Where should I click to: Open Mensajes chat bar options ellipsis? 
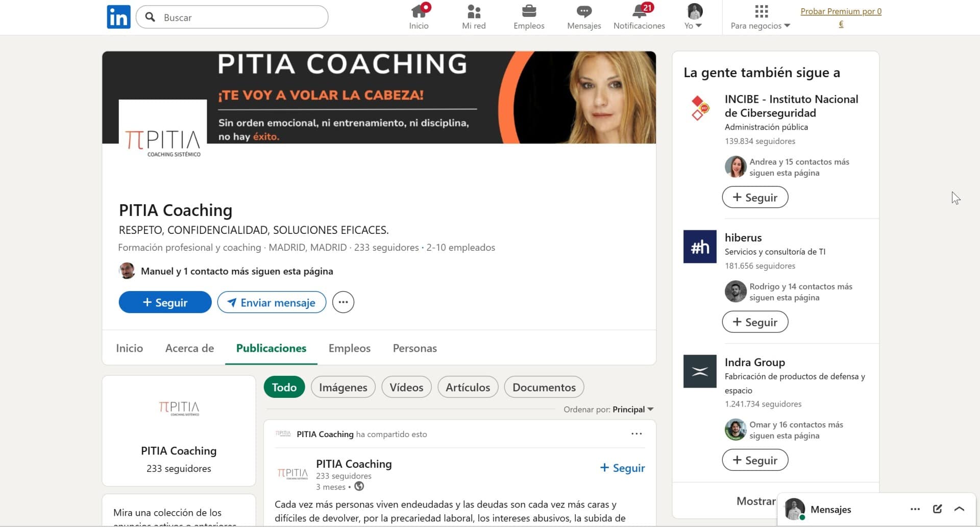click(915, 509)
